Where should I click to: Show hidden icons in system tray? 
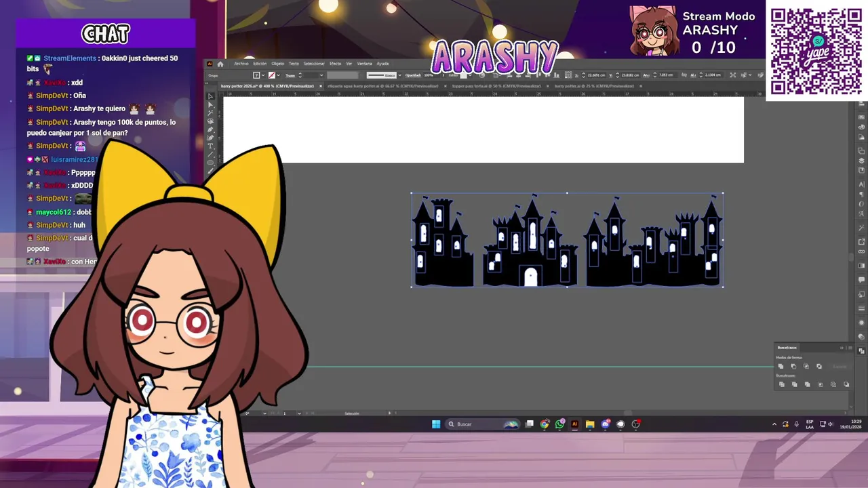pos(774,424)
